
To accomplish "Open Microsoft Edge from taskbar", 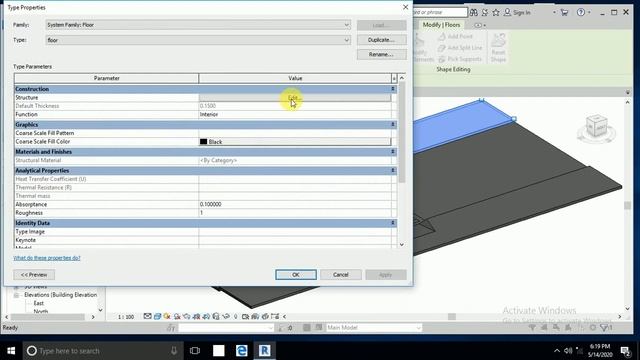I will [242, 351].
